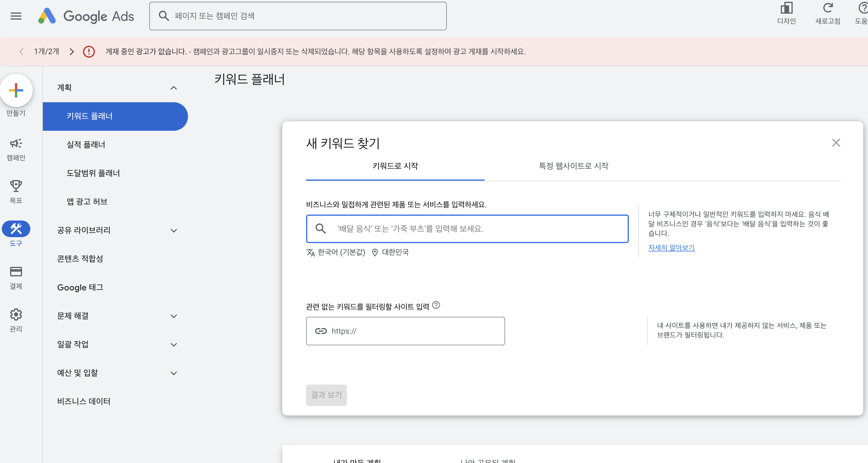Expand the 문제 해결 section
This screenshot has width=868, height=463.
[x=173, y=316]
